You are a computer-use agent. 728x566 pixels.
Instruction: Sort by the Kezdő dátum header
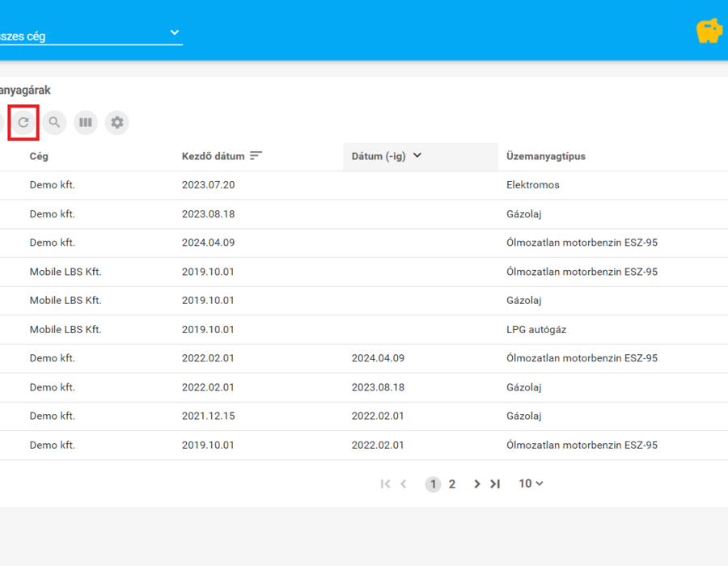tap(213, 156)
